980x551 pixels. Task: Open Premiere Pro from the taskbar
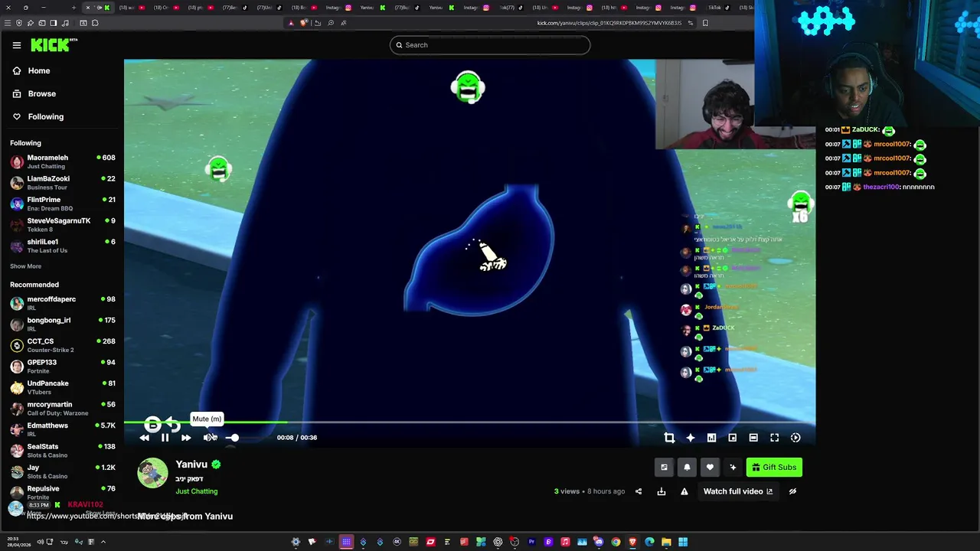531,542
